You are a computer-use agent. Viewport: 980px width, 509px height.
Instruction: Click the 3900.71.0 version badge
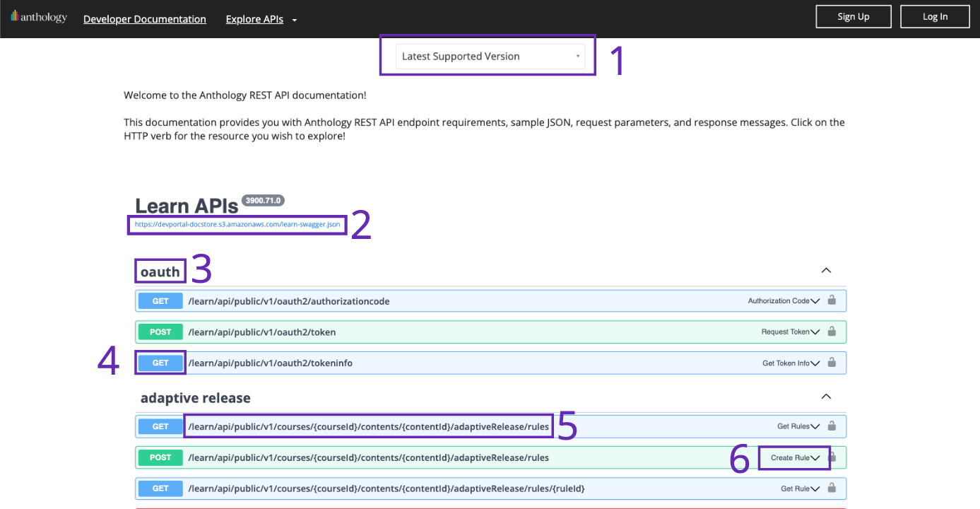(264, 201)
